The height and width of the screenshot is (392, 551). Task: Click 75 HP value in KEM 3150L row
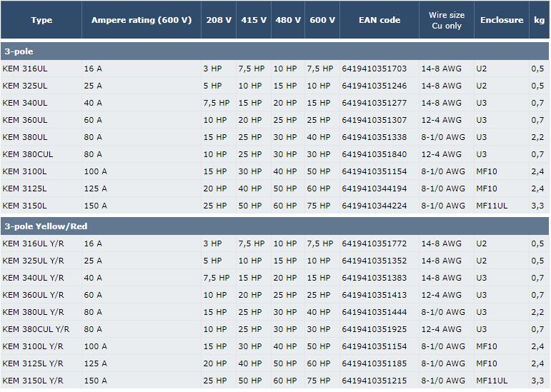click(319, 206)
